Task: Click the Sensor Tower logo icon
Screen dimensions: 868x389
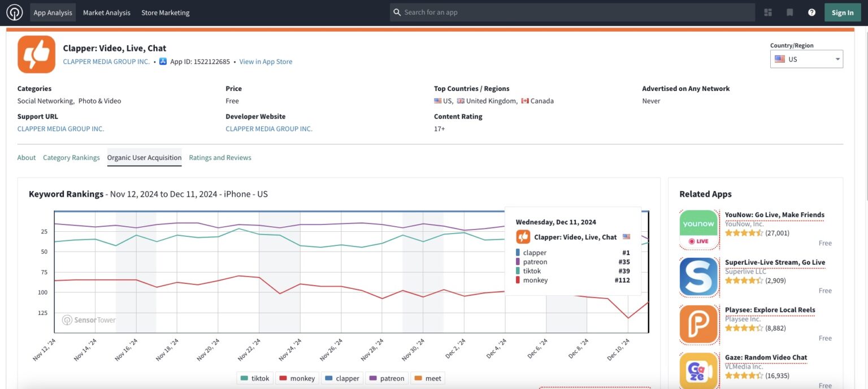Action: (x=14, y=12)
